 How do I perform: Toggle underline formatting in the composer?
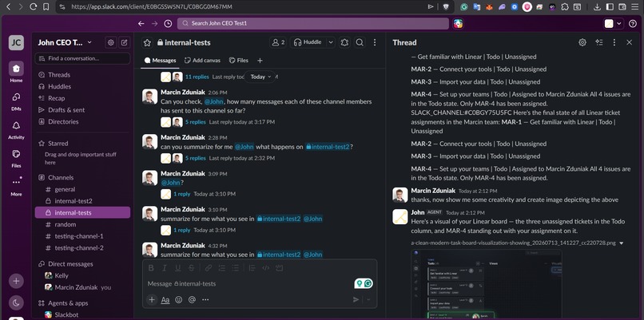(178, 268)
